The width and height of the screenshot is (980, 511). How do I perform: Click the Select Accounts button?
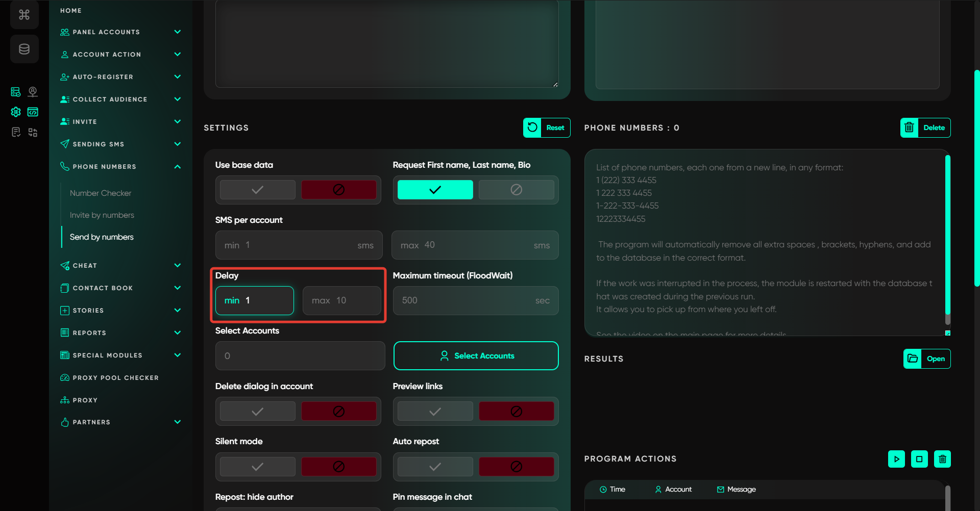[476, 356]
